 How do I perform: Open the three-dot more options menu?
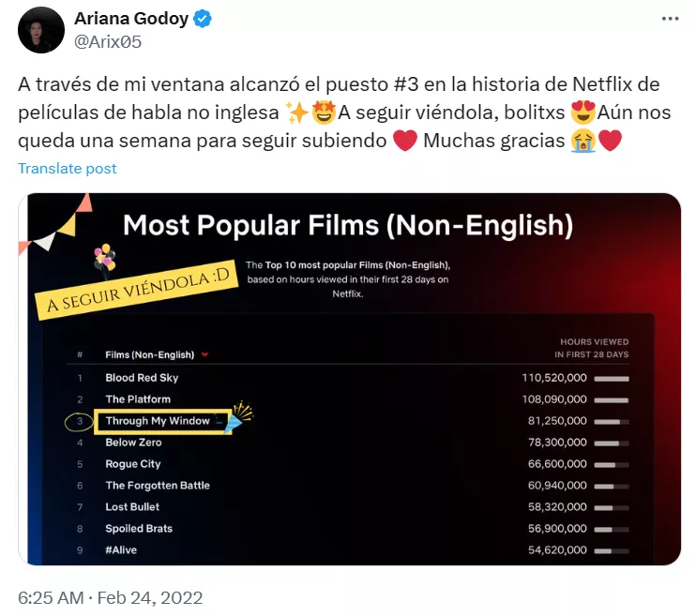[x=670, y=19]
